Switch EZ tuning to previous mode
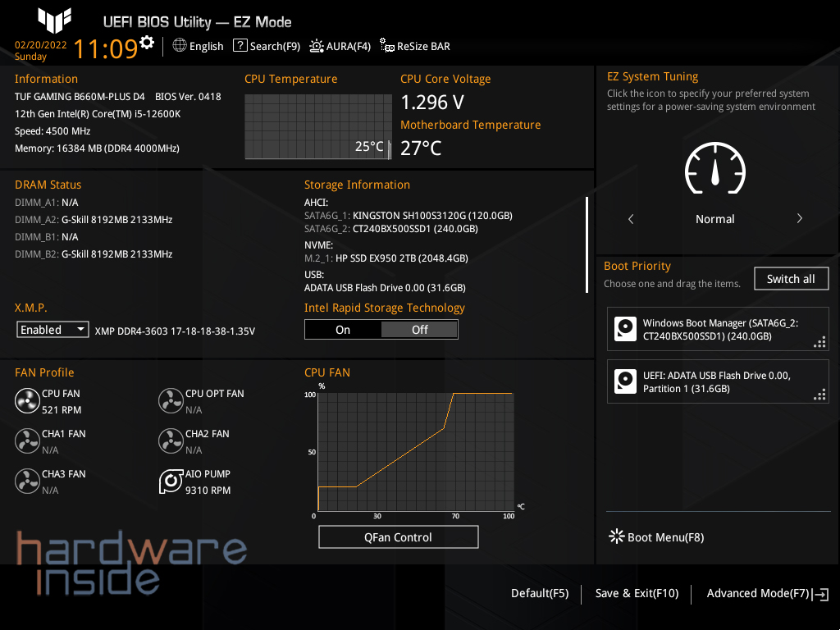The height and width of the screenshot is (630, 840). (x=631, y=218)
